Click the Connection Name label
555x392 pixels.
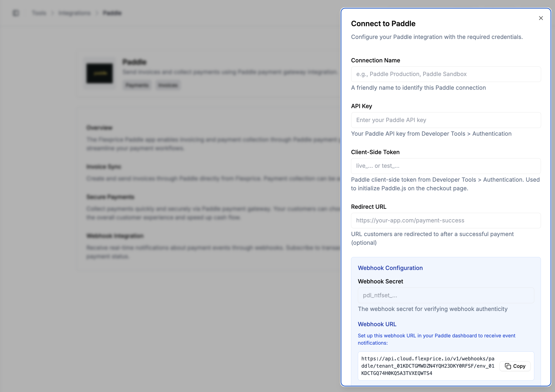click(x=375, y=60)
